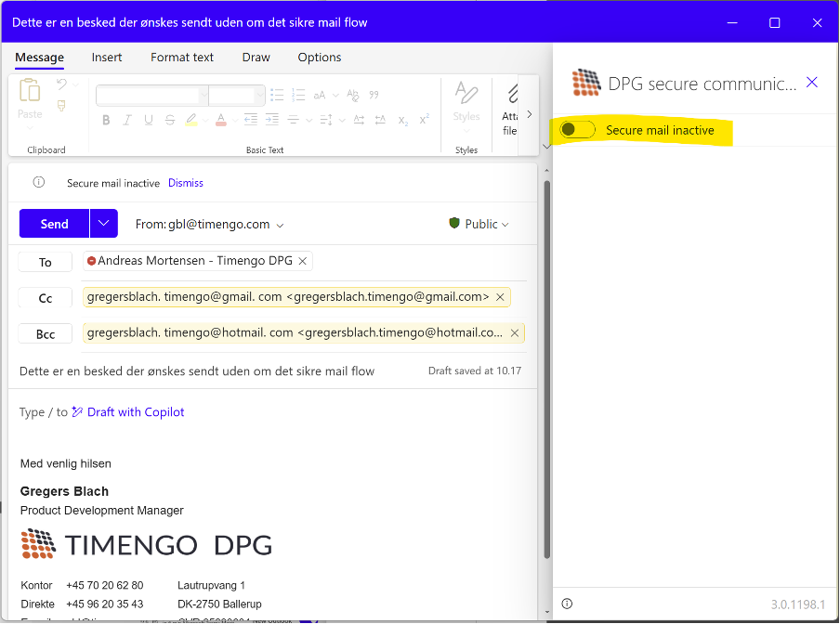This screenshot has width=840, height=624.
Task: Toggle the Secure mail inactive switch
Action: 577,130
